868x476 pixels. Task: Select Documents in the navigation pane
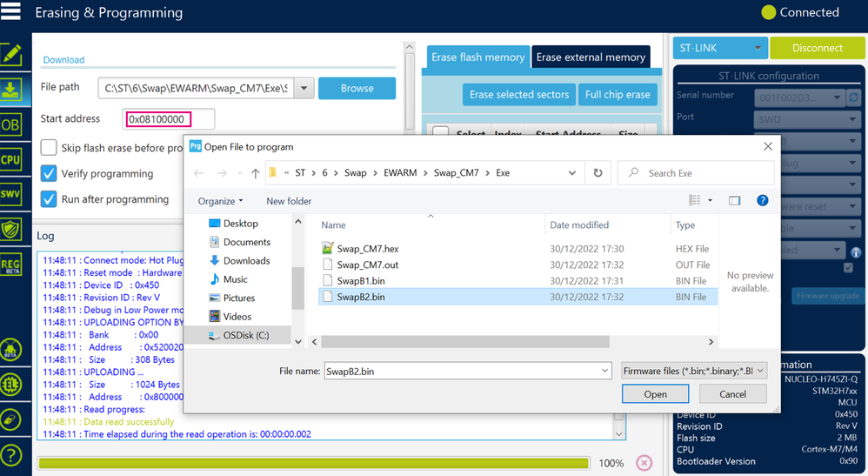click(x=247, y=242)
